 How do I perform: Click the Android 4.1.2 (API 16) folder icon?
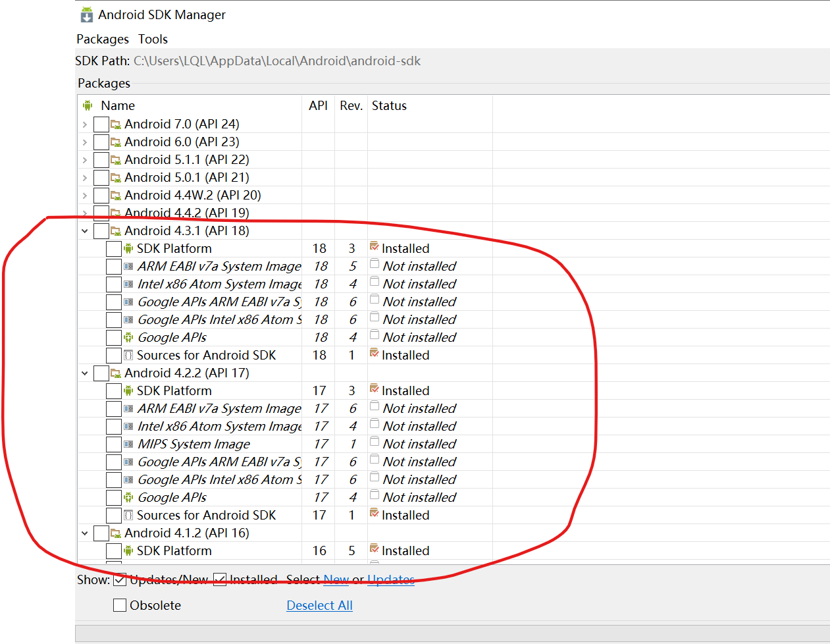(x=116, y=533)
